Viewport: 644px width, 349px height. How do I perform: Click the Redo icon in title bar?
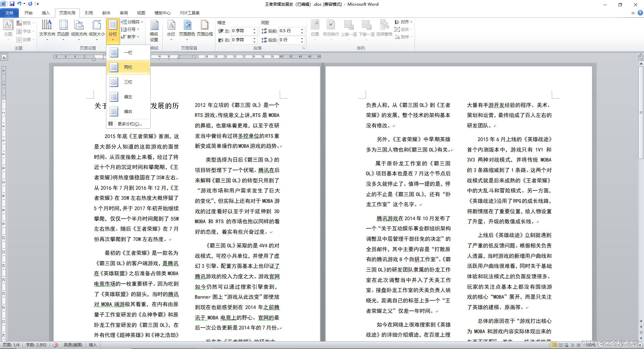[x=30, y=4]
